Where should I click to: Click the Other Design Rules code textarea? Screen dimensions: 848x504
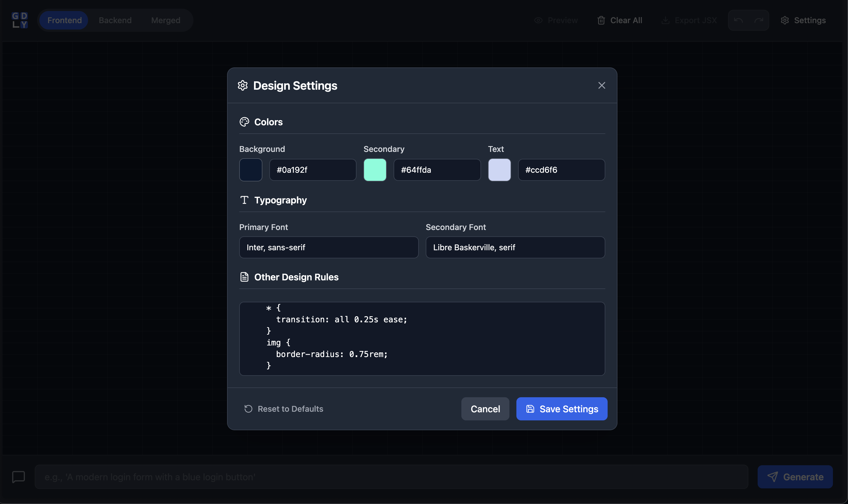[x=422, y=339]
